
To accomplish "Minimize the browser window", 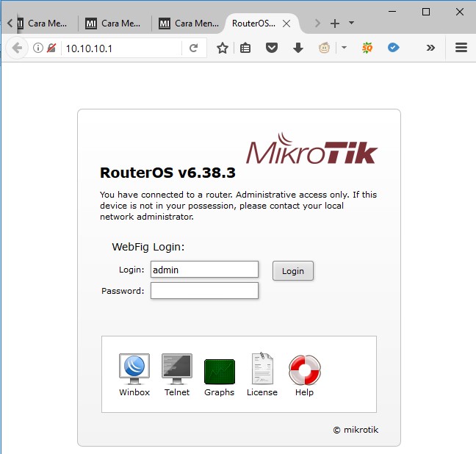I will click(392, 12).
